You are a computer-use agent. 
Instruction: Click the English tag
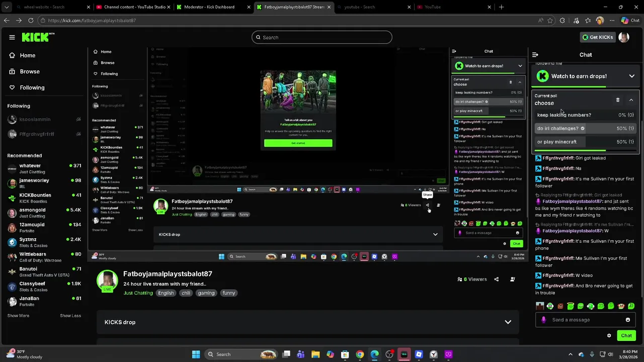(166, 293)
